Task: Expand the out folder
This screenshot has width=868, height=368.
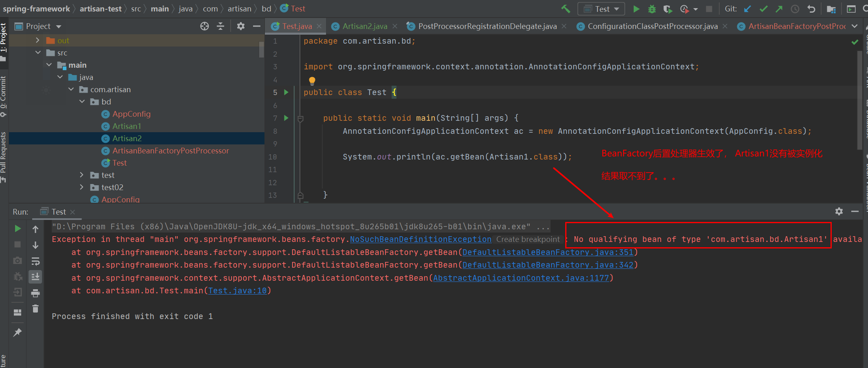Action: click(37, 40)
